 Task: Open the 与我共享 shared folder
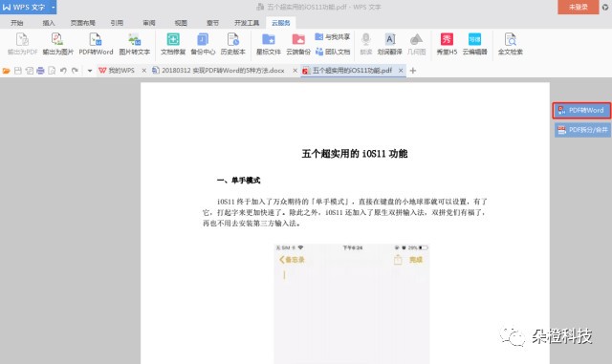333,36
